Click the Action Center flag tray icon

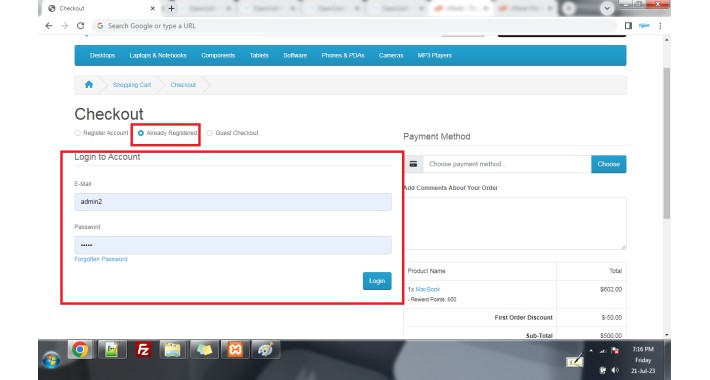point(615,351)
